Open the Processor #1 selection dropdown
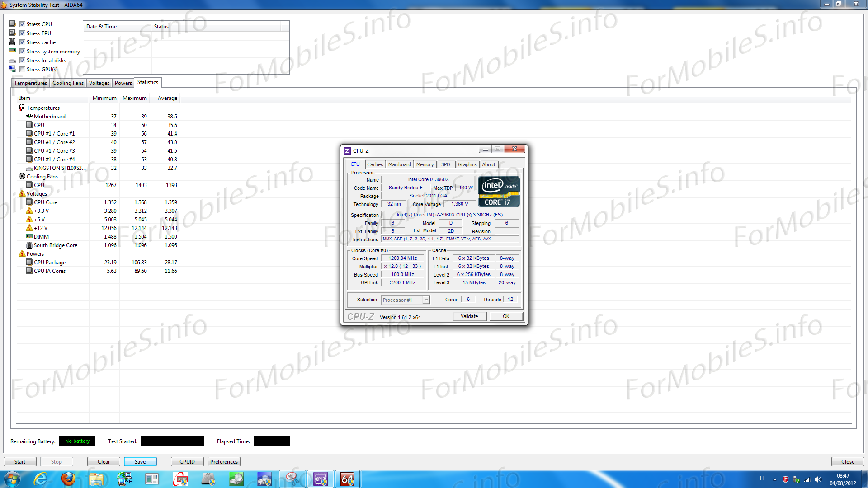 pyautogui.click(x=425, y=300)
